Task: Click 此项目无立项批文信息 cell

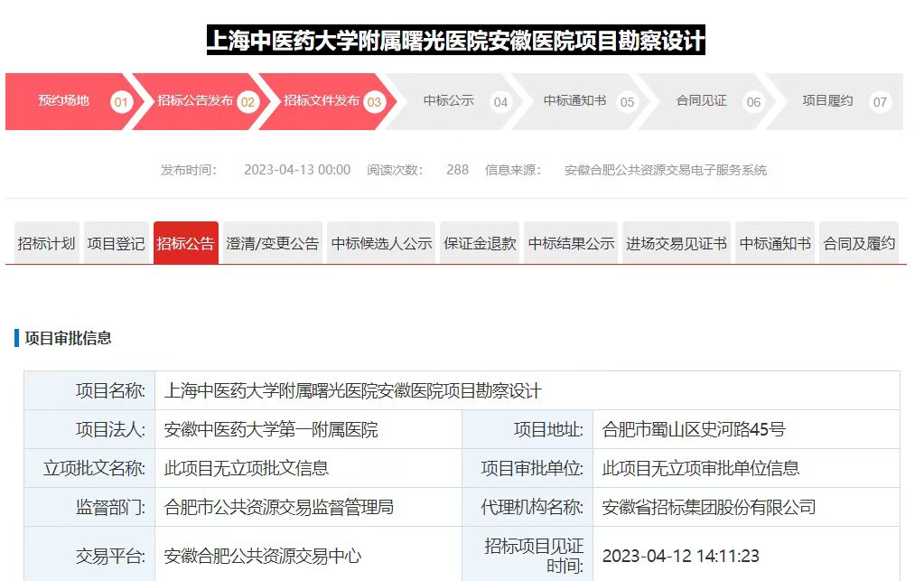Action: click(x=308, y=468)
